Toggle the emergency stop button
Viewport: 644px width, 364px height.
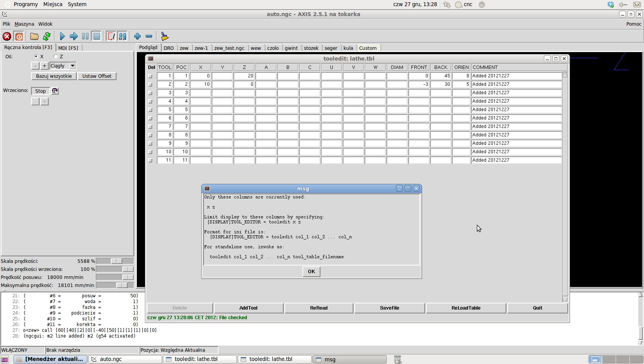click(x=7, y=36)
